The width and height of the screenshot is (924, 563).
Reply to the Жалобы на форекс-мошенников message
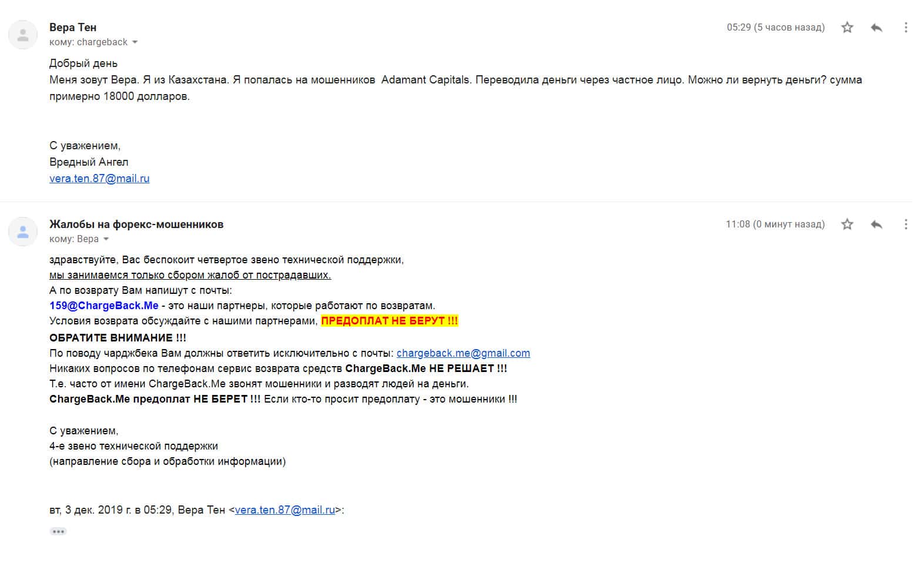point(876,224)
